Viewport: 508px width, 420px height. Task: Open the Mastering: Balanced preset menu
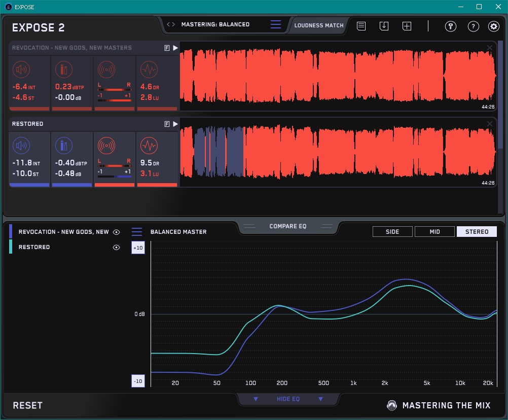tap(215, 24)
